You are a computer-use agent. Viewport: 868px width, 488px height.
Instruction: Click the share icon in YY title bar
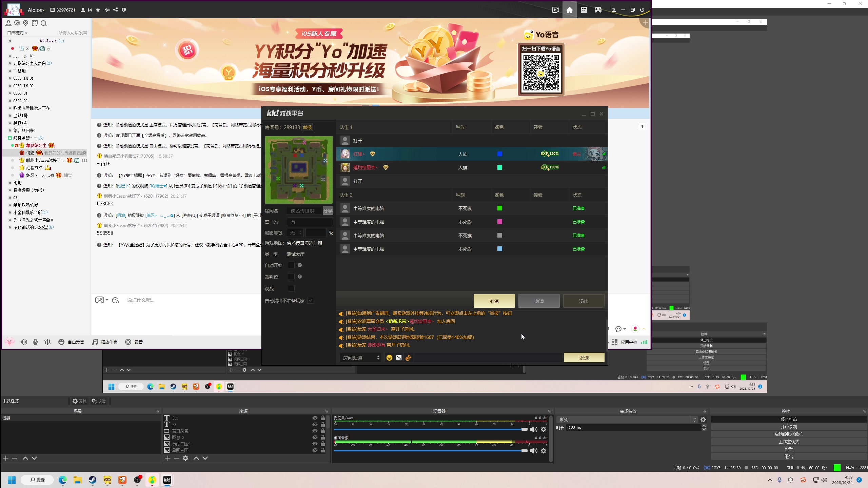tap(116, 10)
